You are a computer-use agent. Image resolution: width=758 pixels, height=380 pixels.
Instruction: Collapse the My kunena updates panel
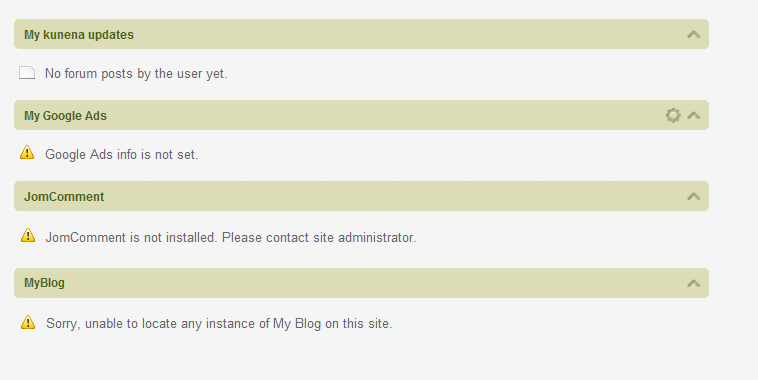(694, 34)
